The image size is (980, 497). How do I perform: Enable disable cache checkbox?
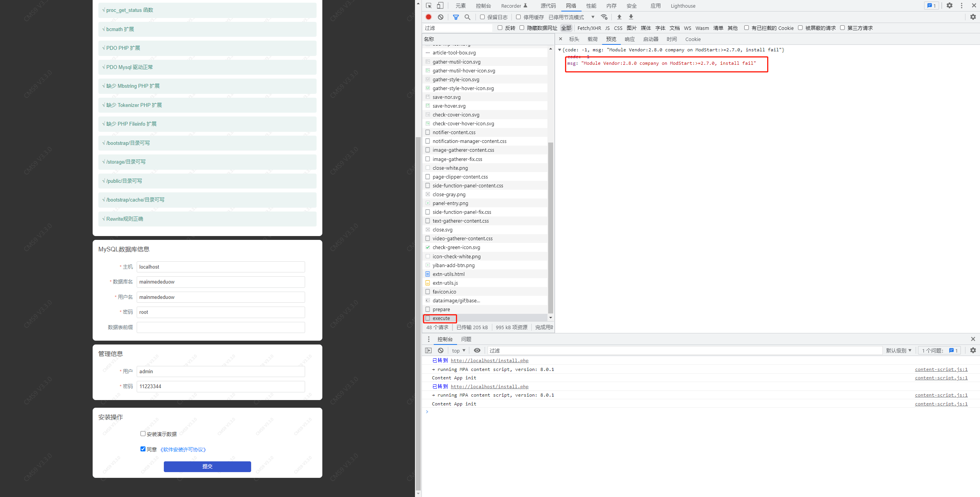tap(518, 17)
